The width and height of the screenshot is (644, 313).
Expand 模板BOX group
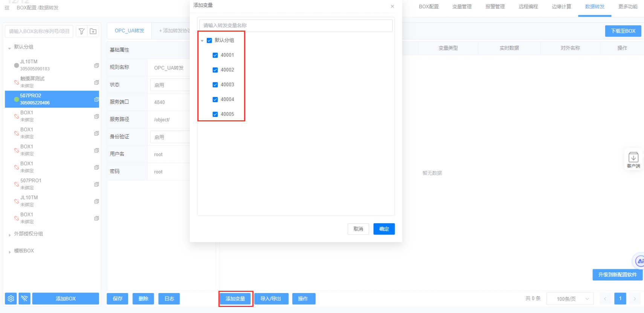(x=9, y=252)
